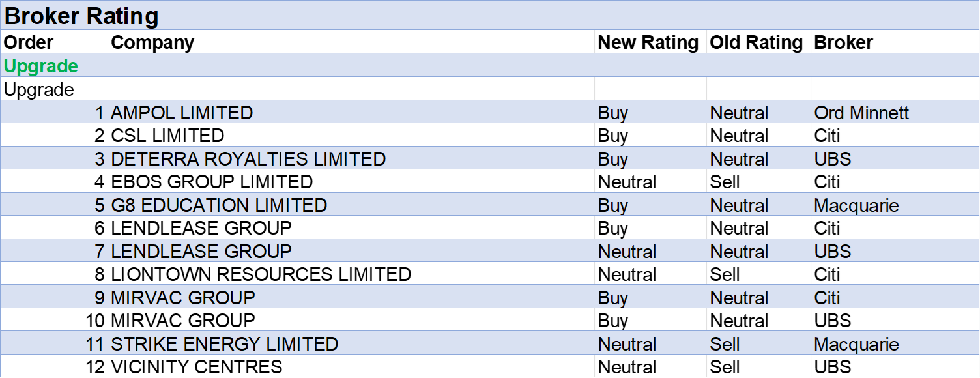Click the Buy rating for Deterra Royalties
Viewport: 980px width, 378px height.
coord(613,159)
